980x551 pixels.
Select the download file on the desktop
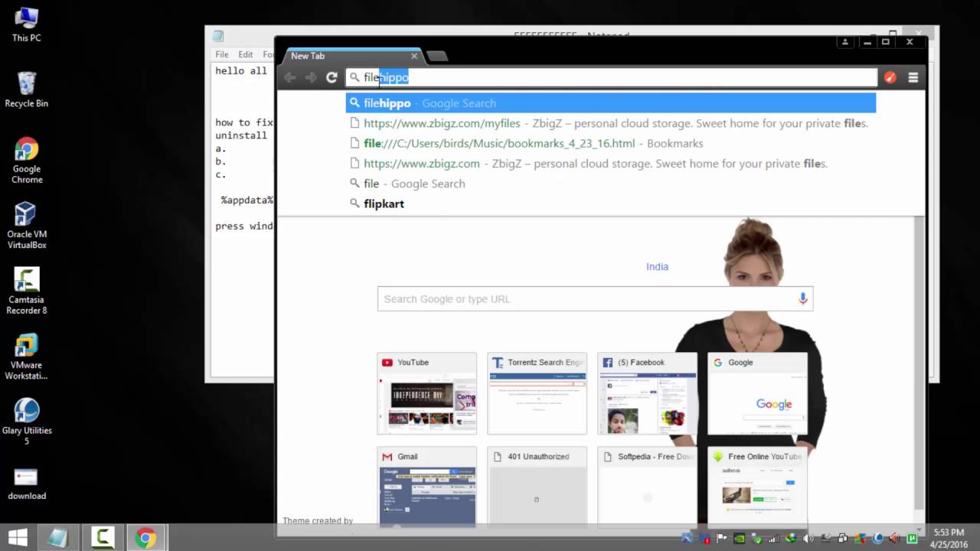pyautogui.click(x=27, y=484)
